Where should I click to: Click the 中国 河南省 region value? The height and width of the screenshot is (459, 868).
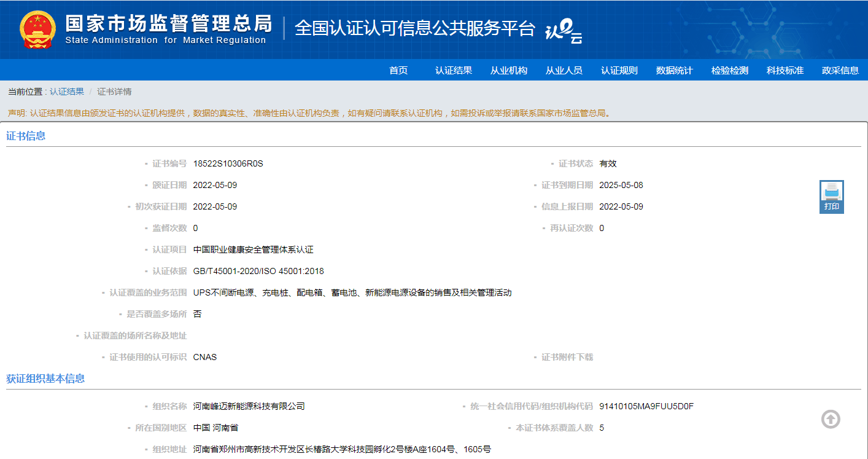click(215, 428)
